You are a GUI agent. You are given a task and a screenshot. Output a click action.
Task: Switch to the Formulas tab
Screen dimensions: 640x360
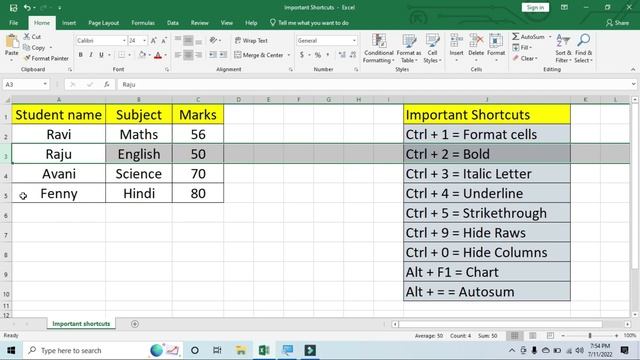[143, 23]
